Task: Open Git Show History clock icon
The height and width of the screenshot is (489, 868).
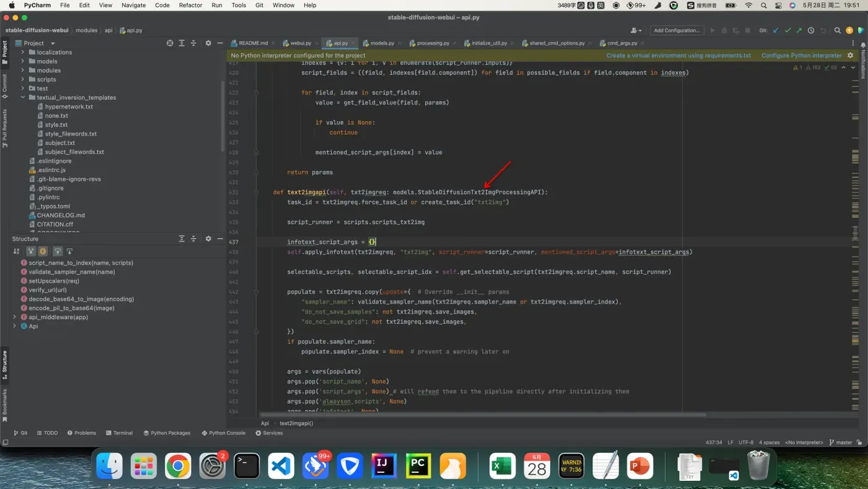Action: [811, 30]
